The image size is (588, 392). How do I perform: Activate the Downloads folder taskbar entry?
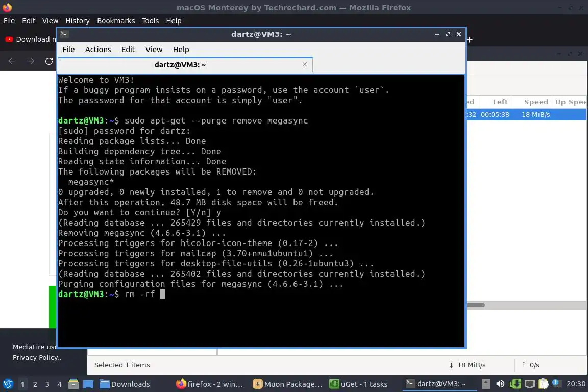coord(125,384)
